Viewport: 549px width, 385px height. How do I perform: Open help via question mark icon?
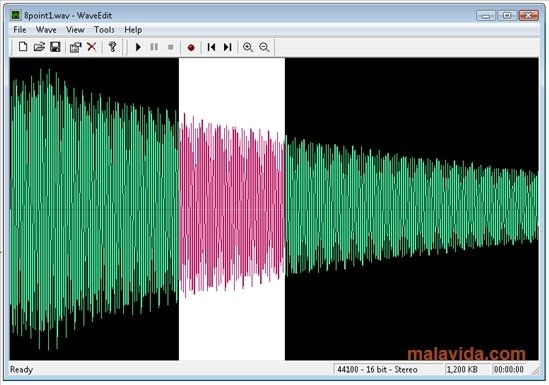(112, 47)
